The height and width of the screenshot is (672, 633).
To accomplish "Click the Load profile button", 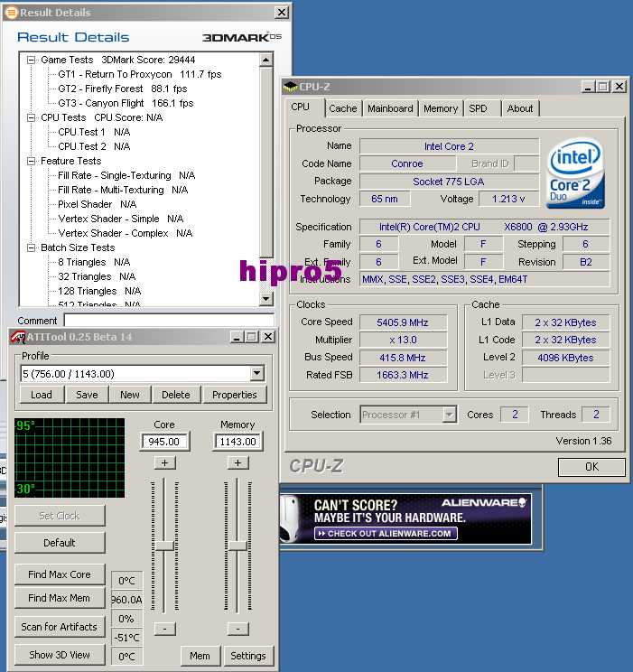I will click(42, 395).
